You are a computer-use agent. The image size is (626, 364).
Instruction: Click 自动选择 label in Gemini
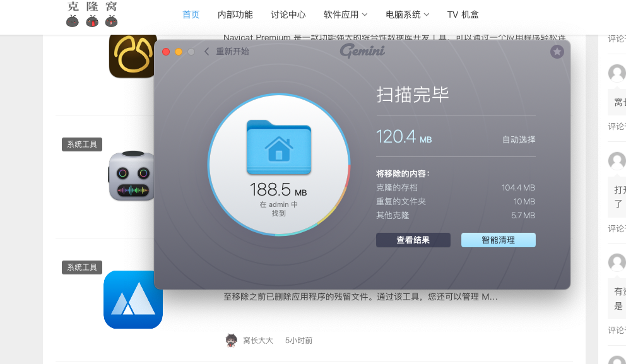[x=519, y=139]
